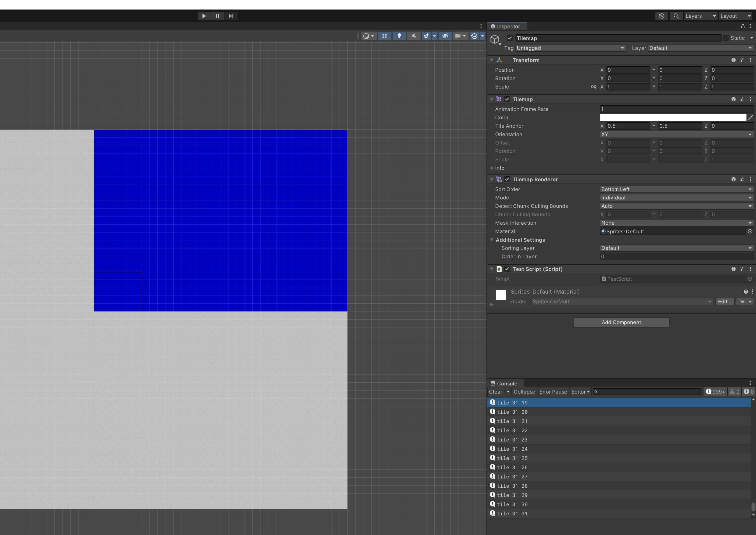
Task: Open the search tool in the top toolbar
Action: (x=676, y=16)
